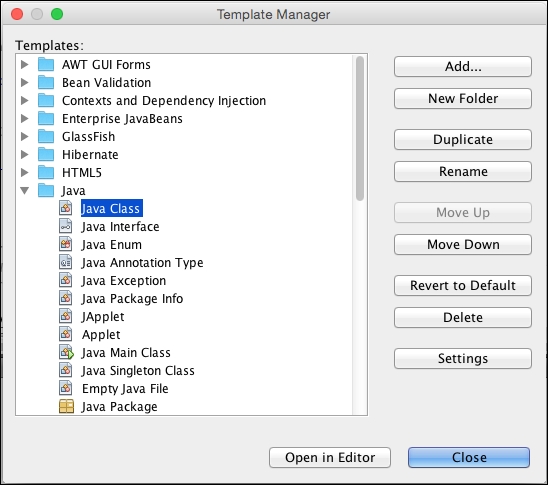
Task: Move the selected template down
Action: [463, 245]
